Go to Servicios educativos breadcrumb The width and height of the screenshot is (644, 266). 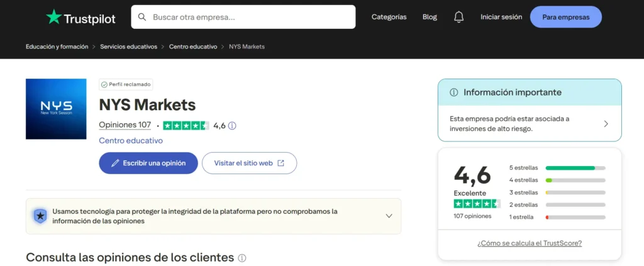[128, 47]
